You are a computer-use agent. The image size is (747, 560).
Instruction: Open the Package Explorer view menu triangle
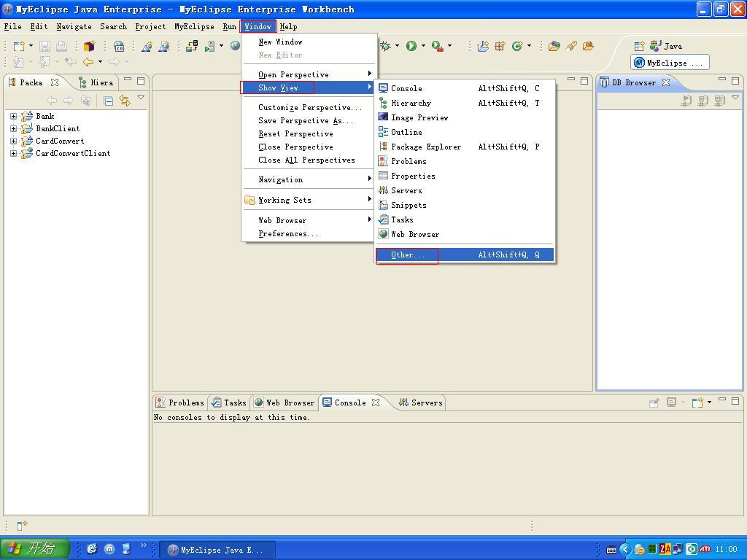pos(141,98)
